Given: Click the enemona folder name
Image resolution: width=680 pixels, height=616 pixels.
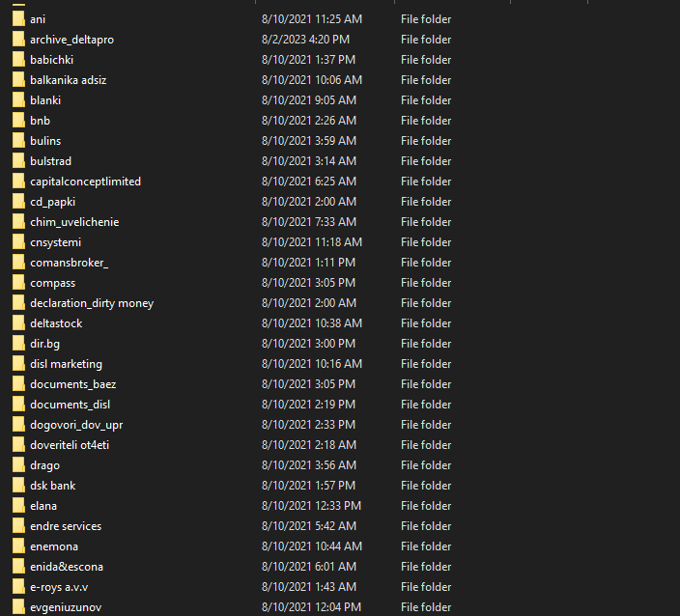Looking at the screenshot, I should pyautogui.click(x=54, y=546).
